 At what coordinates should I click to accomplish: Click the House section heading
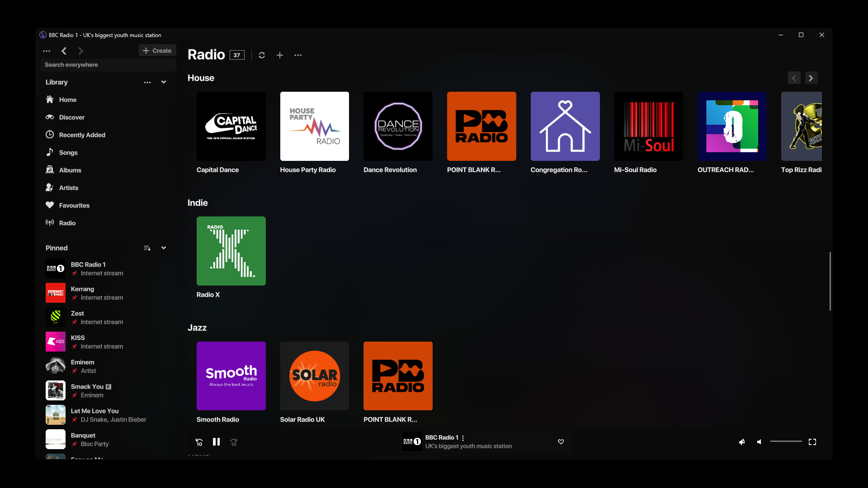201,78
